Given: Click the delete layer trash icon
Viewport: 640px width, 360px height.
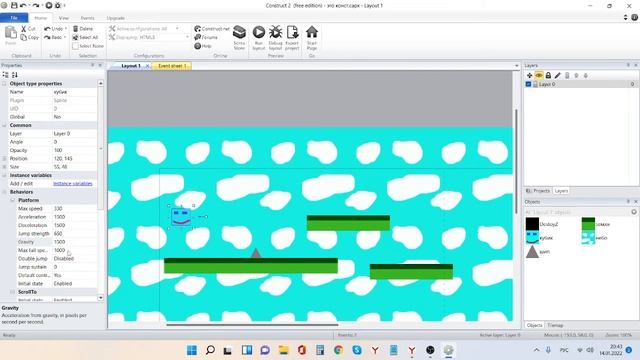Looking at the screenshot, I should pyautogui.click(x=567, y=76).
